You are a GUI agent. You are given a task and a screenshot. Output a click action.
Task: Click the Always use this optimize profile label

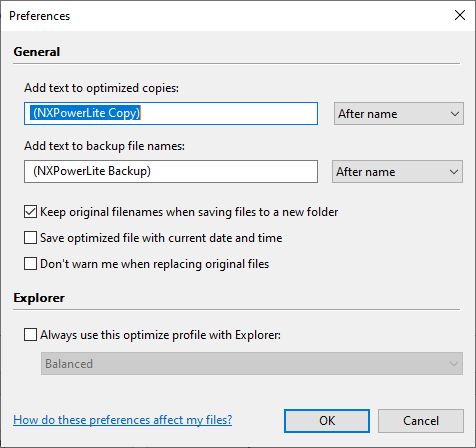[160, 335]
